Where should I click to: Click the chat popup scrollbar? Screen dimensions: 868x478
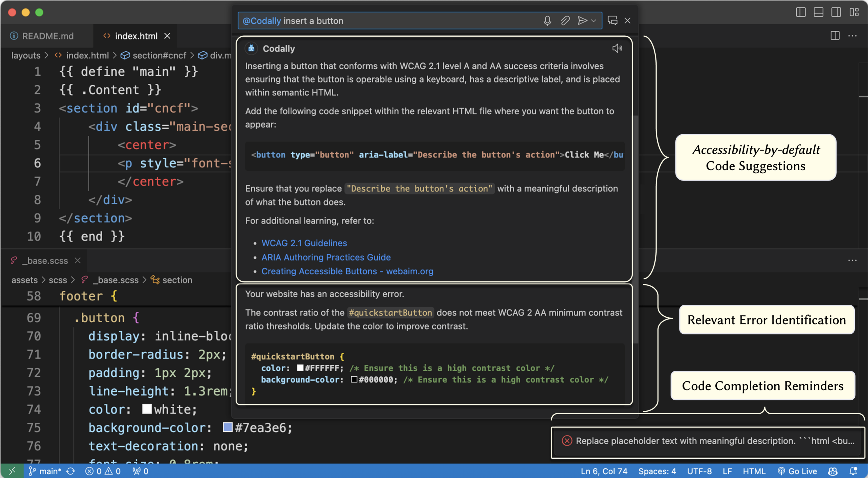click(x=636, y=230)
